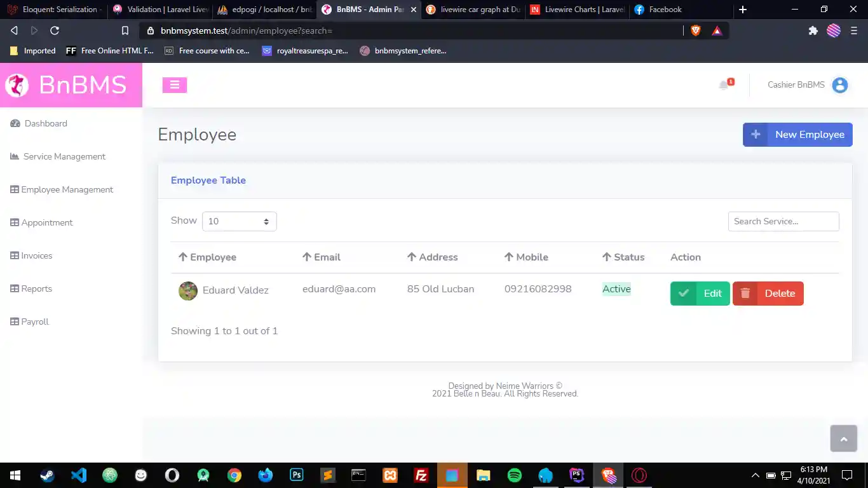Open the Show entries dropdown set to 10

click(x=240, y=221)
